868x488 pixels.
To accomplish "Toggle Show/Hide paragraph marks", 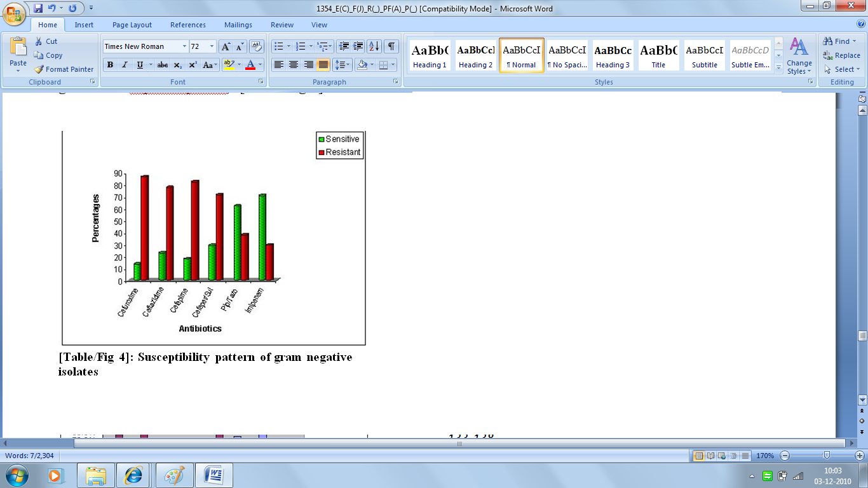I will click(x=391, y=46).
